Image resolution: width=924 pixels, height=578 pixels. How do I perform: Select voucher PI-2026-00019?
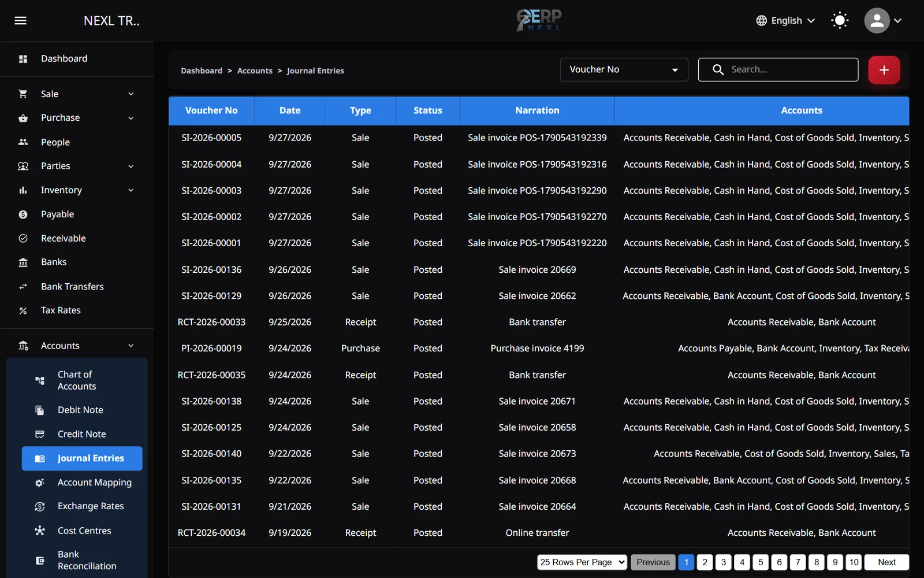211,349
